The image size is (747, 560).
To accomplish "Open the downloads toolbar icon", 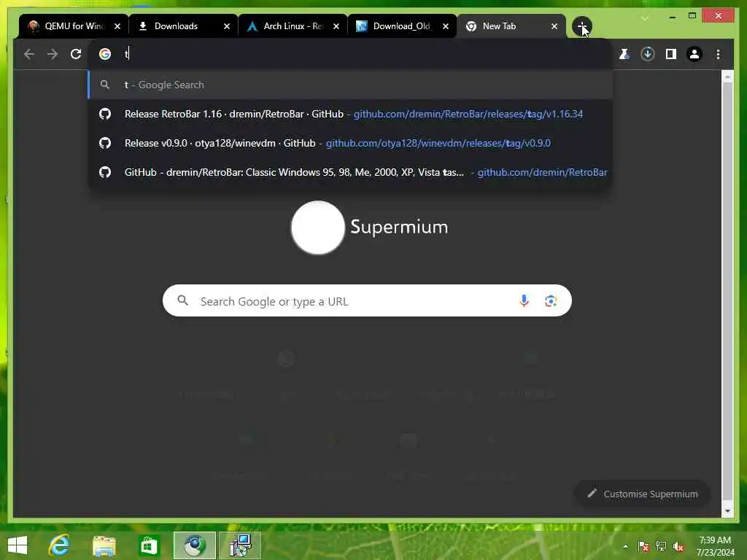I will point(648,54).
